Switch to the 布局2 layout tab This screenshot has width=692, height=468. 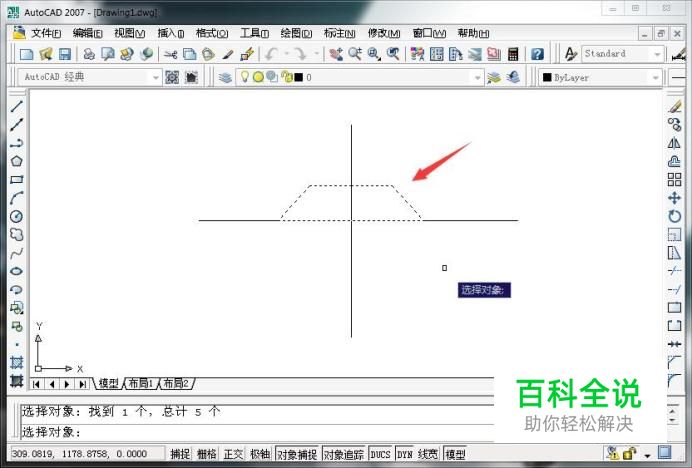point(176,383)
